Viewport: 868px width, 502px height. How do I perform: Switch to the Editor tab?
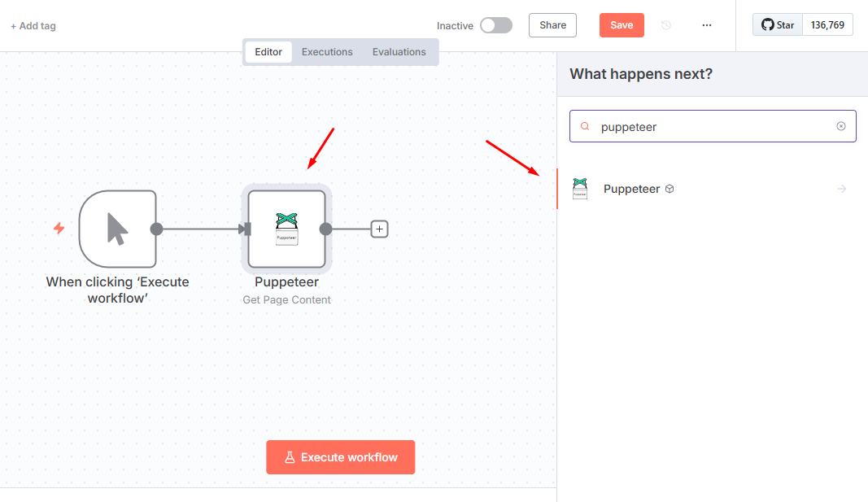coord(268,52)
